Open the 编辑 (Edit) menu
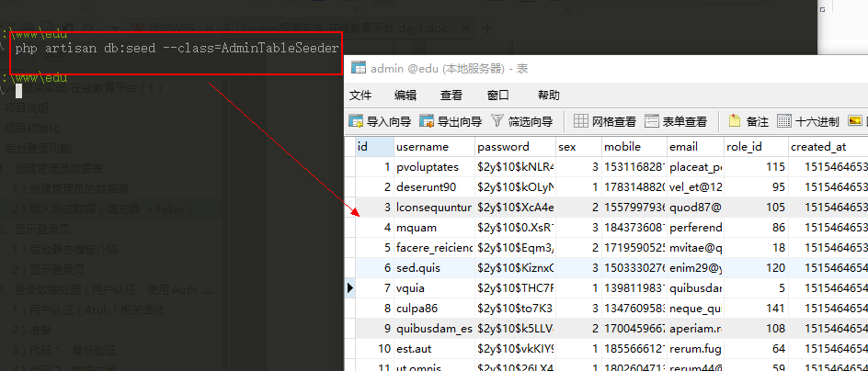 click(405, 95)
